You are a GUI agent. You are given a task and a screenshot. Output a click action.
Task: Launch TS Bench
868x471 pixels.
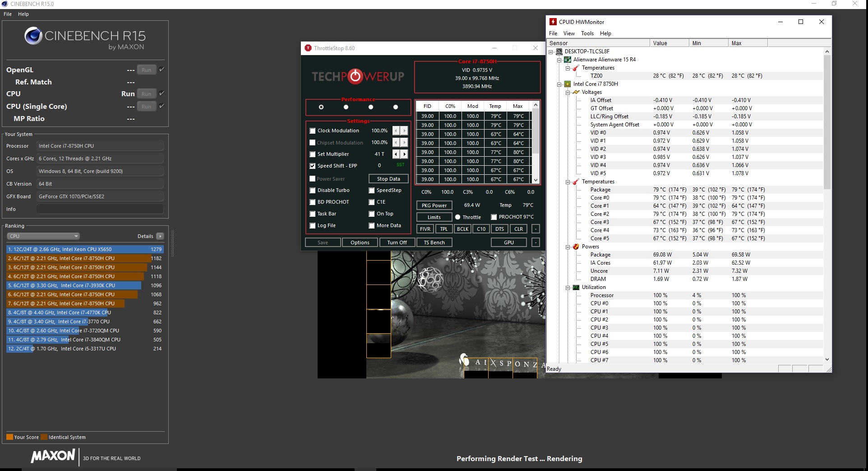tap(434, 242)
